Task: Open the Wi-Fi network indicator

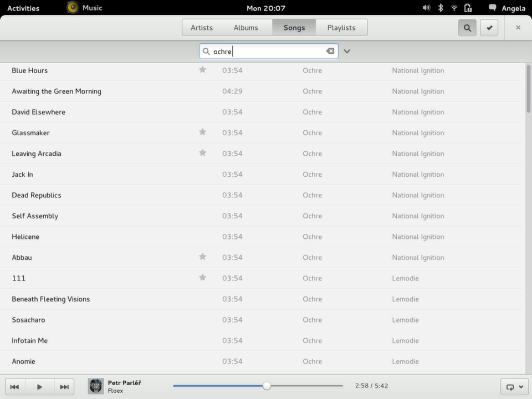Action: tap(454, 8)
